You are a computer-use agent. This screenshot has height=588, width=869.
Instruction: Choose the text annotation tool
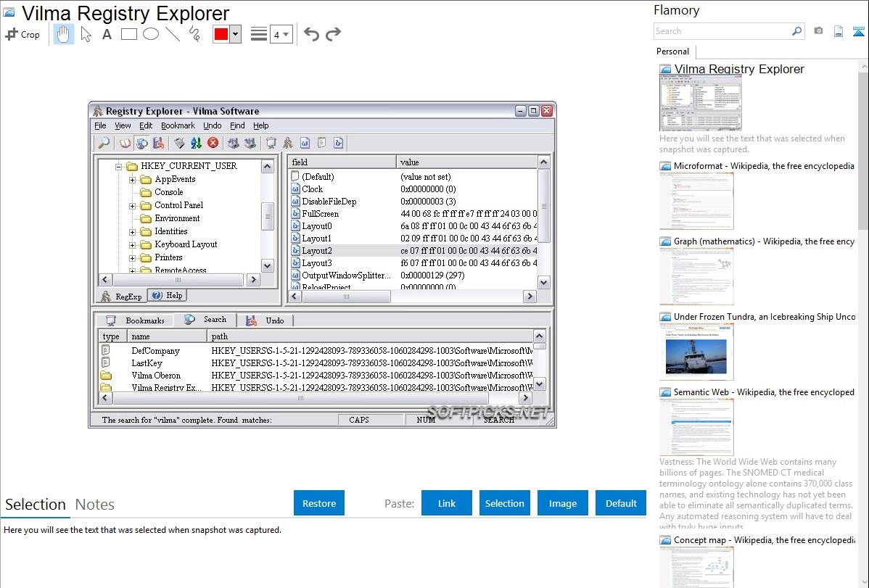(107, 34)
